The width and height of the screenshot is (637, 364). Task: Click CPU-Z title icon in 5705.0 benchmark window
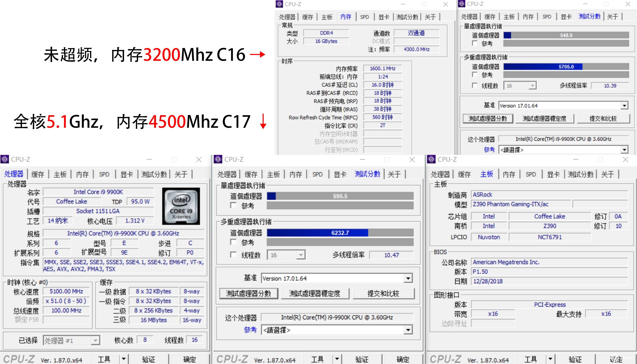coord(462,4)
